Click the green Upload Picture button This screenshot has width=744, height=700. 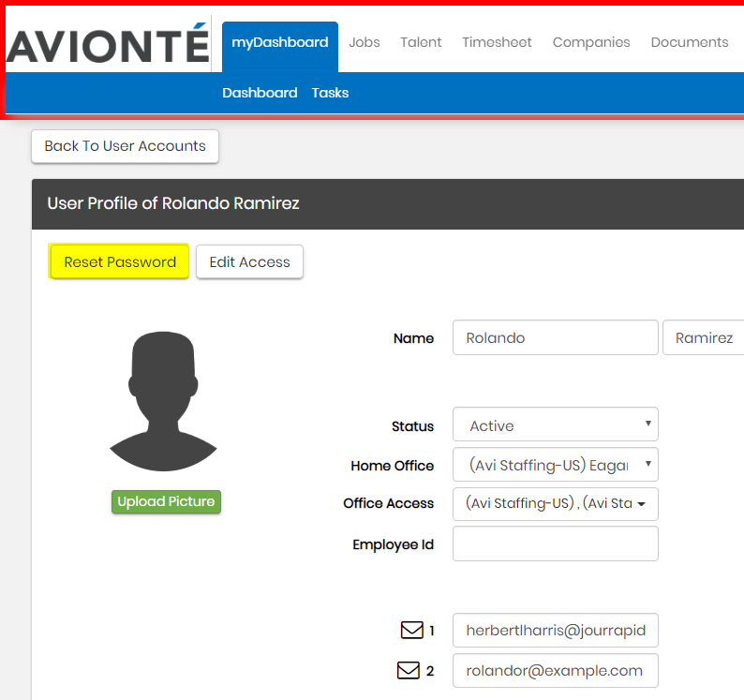click(x=166, y=501)
